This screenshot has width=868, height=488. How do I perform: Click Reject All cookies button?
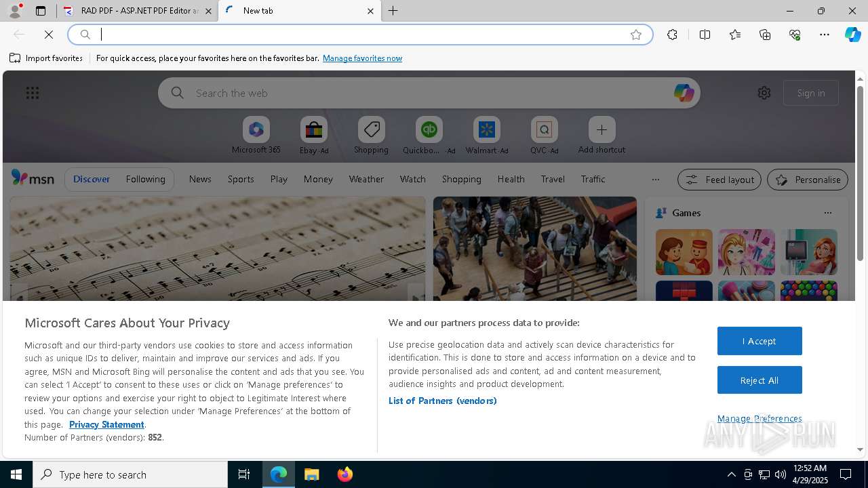[759, 380]
